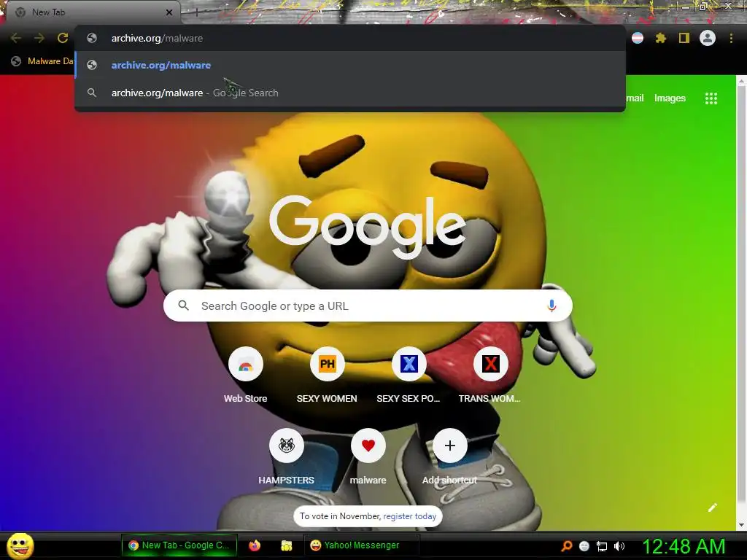Click the Search Google or type URL box

368,306
